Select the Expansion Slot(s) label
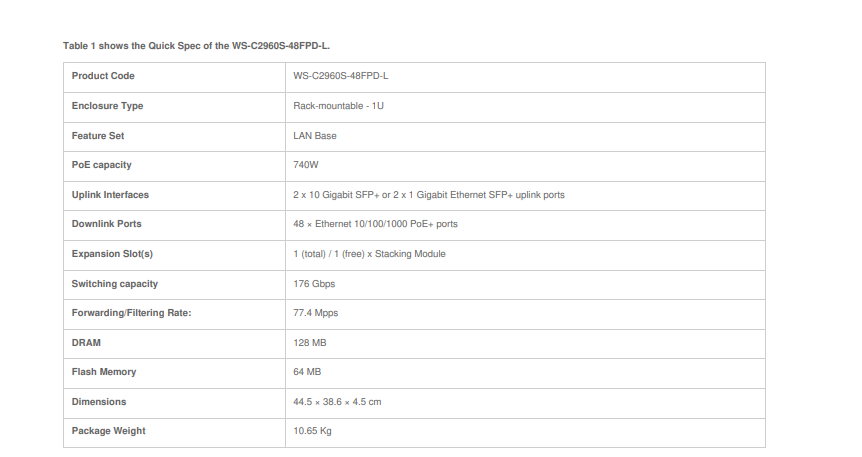 112,254
